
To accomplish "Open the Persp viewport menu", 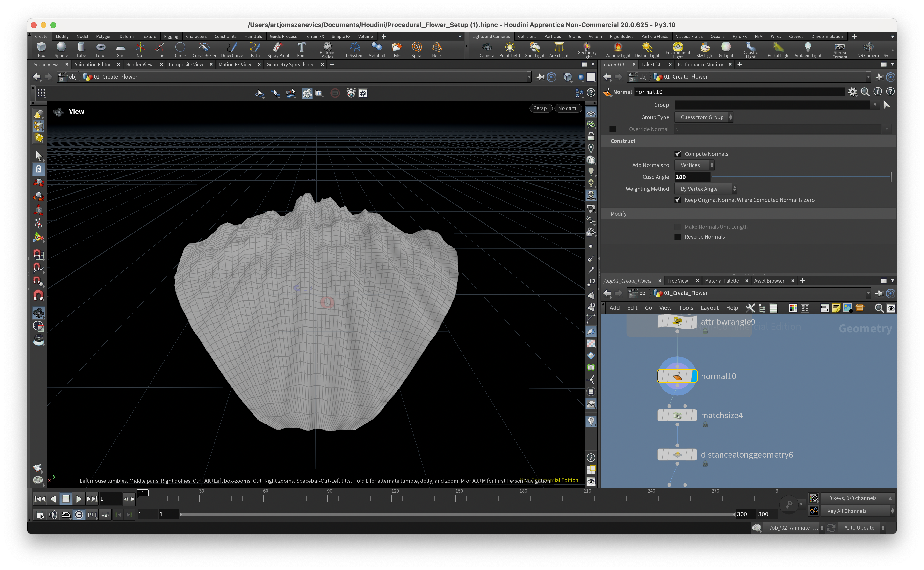I will click(x=541, y=108).
